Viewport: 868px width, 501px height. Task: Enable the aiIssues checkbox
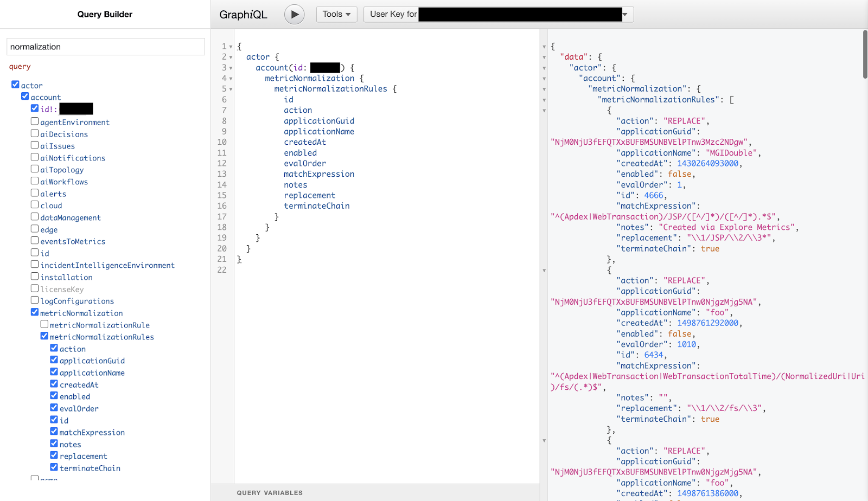[35, 145]
